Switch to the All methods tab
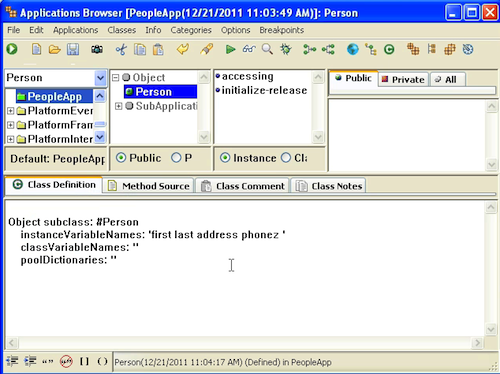The height and width of the screenshot is (374, 500). (447, 79)
